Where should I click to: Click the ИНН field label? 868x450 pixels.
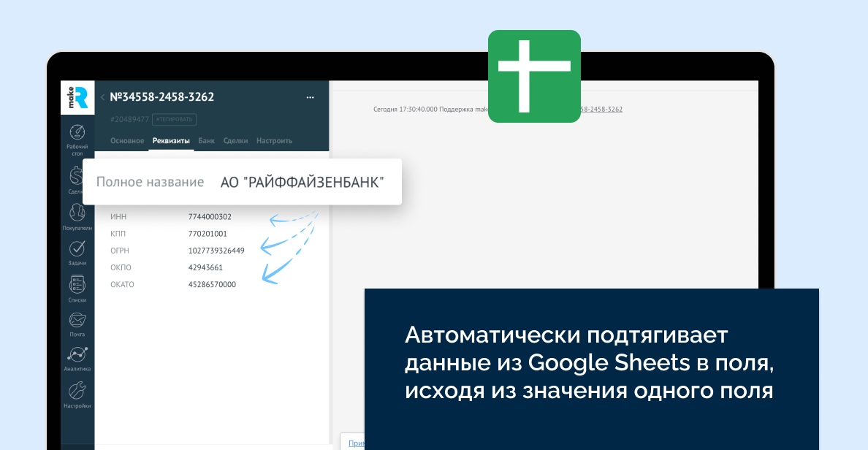point(118,217)
